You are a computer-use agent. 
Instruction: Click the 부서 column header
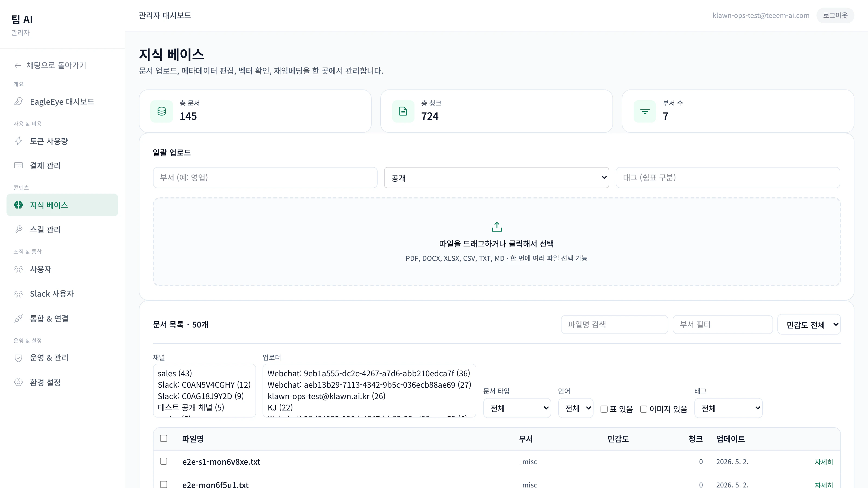[x=526, y=439]
